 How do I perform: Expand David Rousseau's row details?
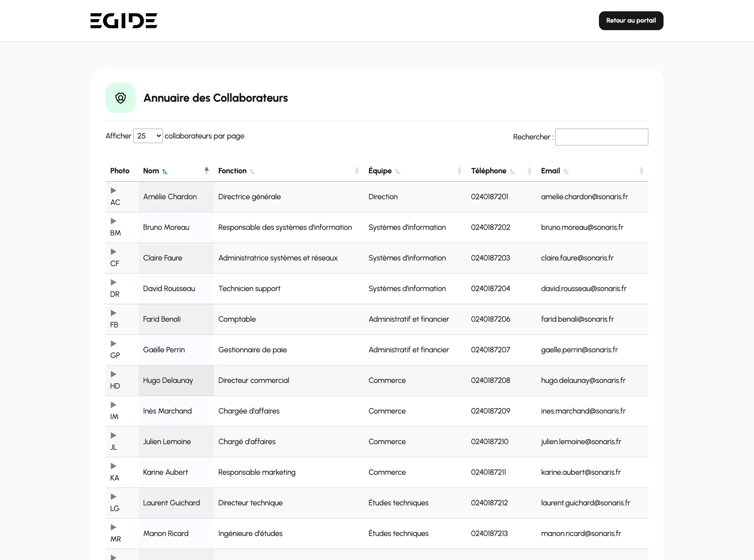(x=113, y=282)
